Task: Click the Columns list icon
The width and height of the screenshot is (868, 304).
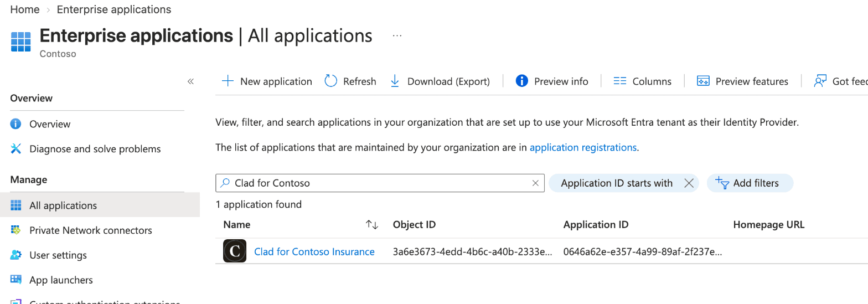Action: (x=620, y=81)
